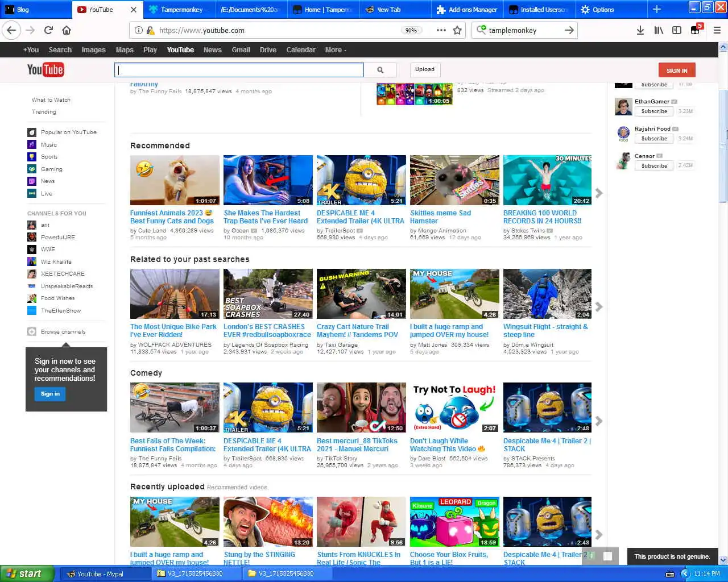Screen dimensions: 728x582
Task: Open Trending in the sidebar
Action: click(44, 112)
